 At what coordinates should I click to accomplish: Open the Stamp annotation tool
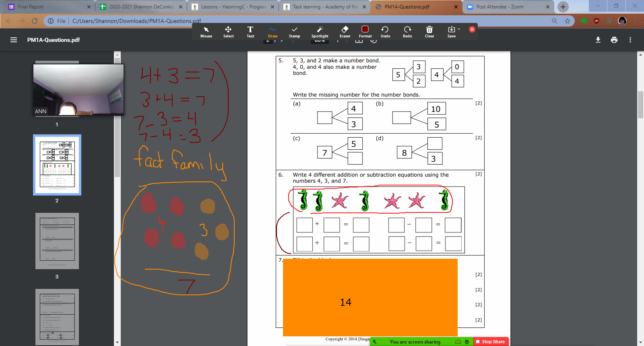point(295,32)
